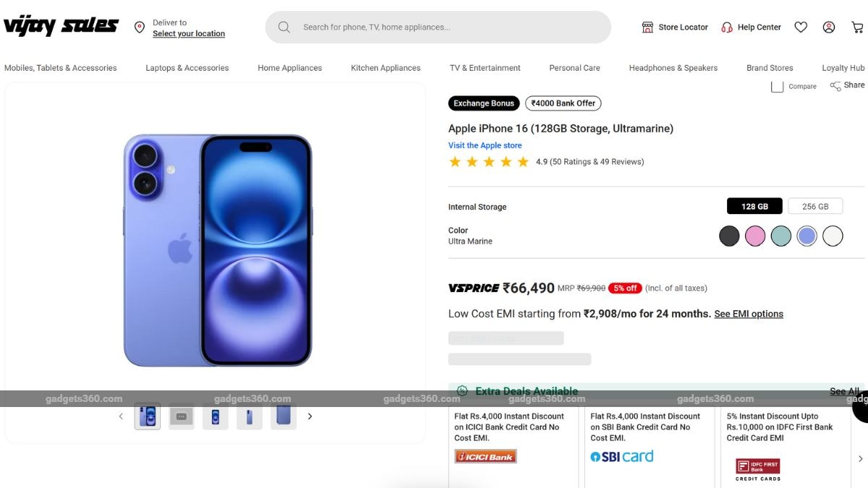868x488 pixels.
Task: Open the wishlist heart icon
Action: pyautogui.click(x=801, y=27)
